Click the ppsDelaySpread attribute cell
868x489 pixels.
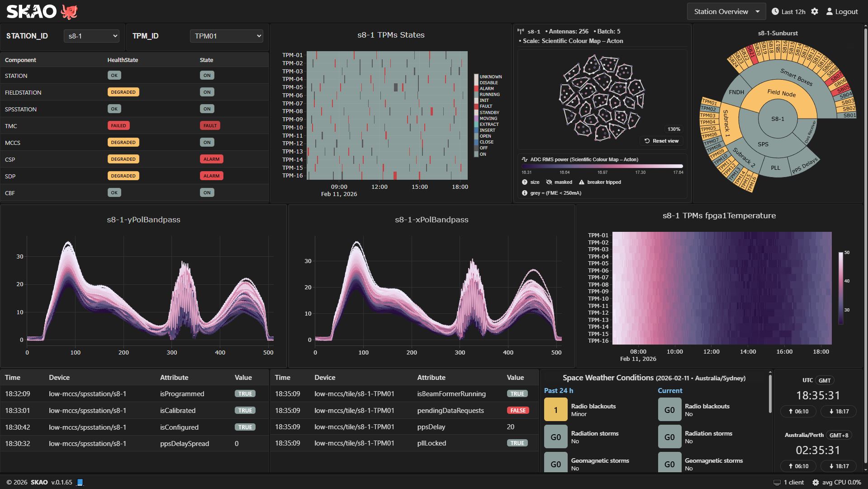click(x=185, y=444)
